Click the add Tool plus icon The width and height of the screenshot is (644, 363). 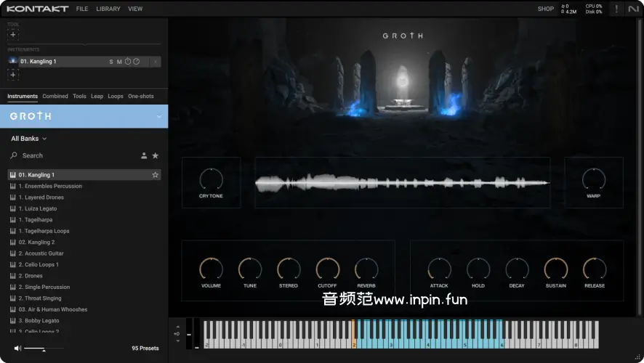click(13, 35)
